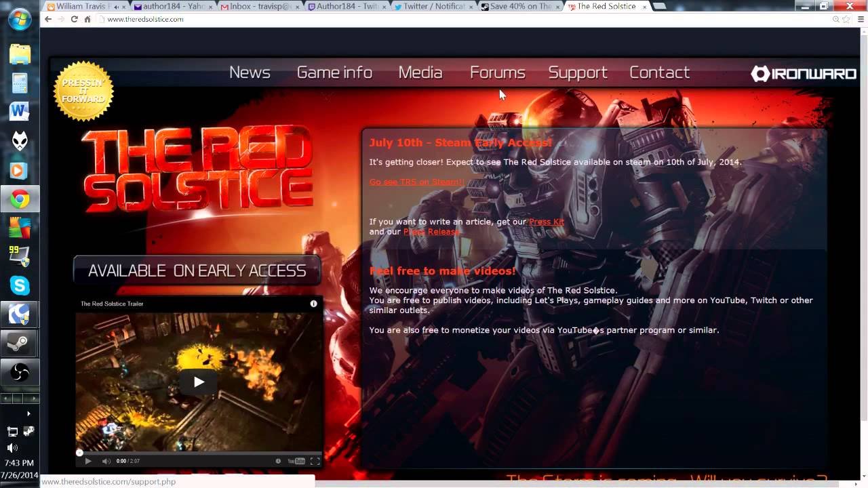
Task: Go forward in Chrome
Action: pyautogui.click(x=61, y=19)
